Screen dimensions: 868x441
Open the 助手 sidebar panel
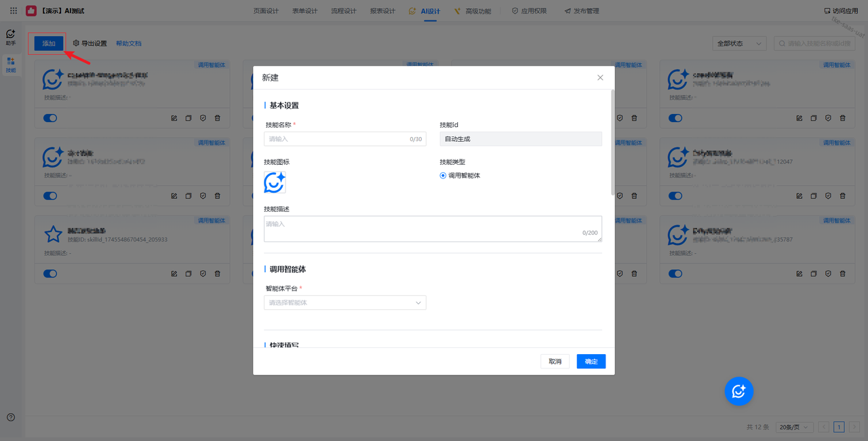point(11,37)
